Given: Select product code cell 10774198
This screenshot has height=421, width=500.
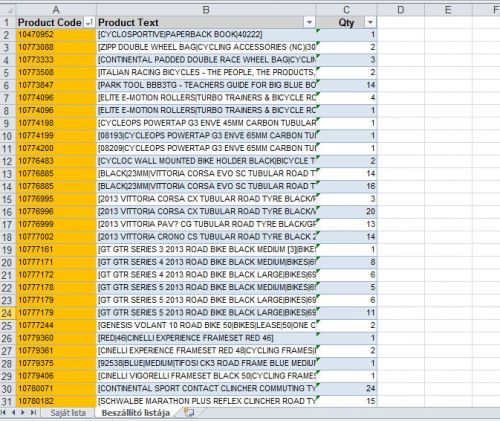Looking at the screenshot, I should tap(56, 123).
